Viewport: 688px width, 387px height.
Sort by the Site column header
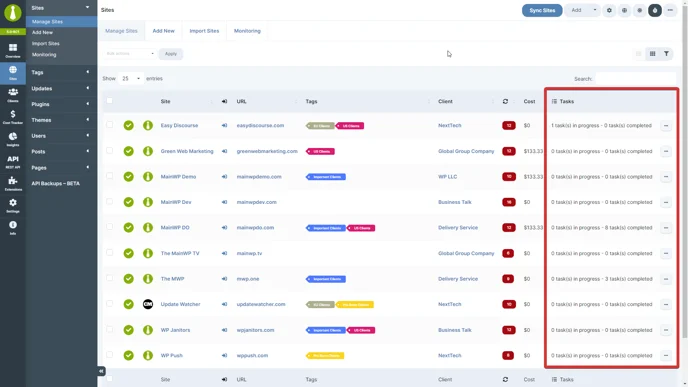coord(165,101)
